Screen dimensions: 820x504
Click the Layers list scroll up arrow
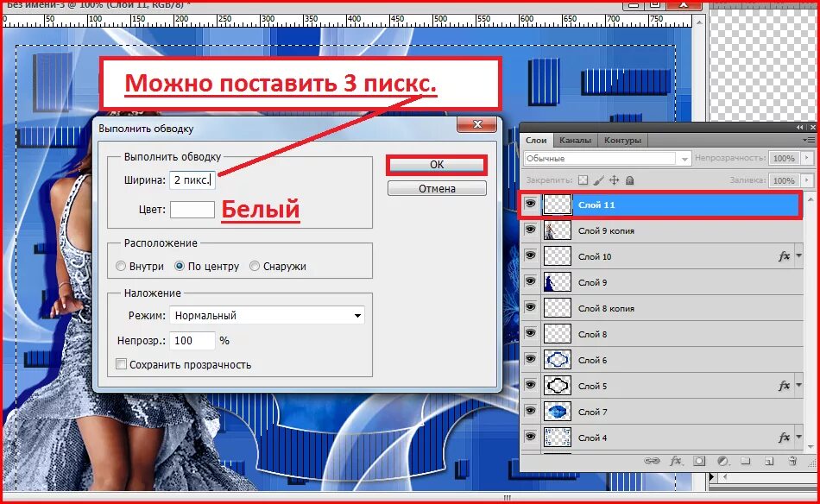811,198
